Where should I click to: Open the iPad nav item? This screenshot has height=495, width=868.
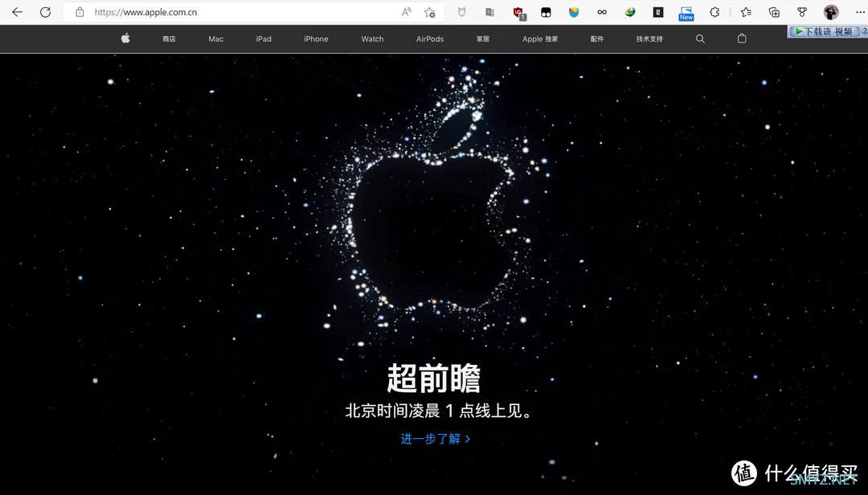pyautogui.click(x=264, y=39)
